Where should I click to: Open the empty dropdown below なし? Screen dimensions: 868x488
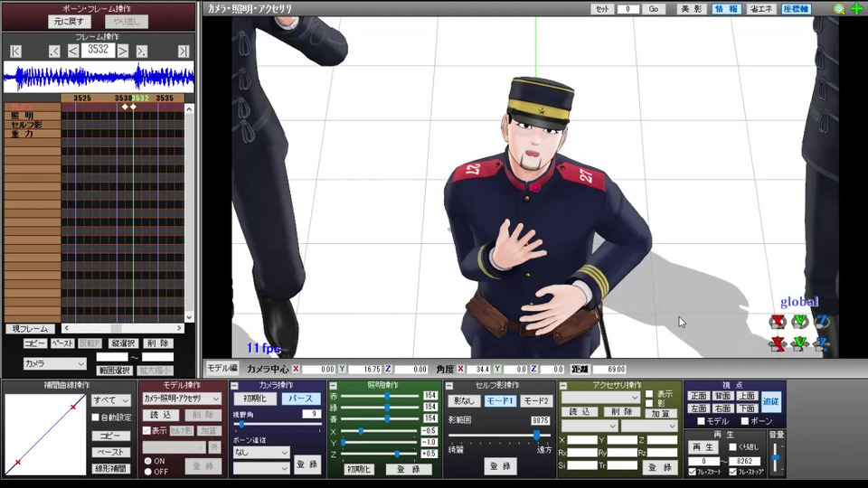(x=261, y=468)
